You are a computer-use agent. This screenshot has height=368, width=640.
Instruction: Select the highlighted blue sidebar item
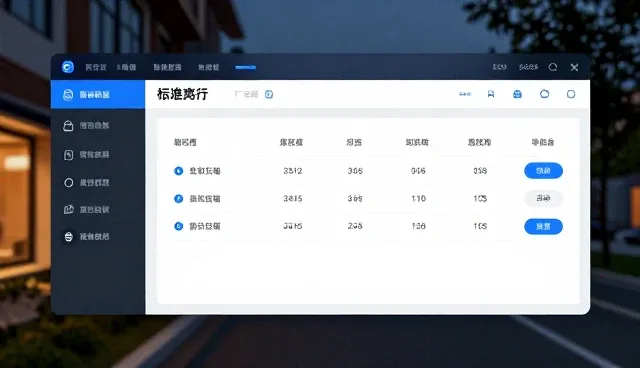coord(98,94)
